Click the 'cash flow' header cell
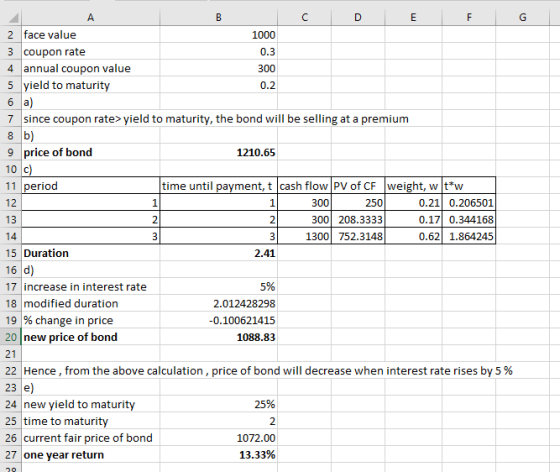 click(304, 186)
